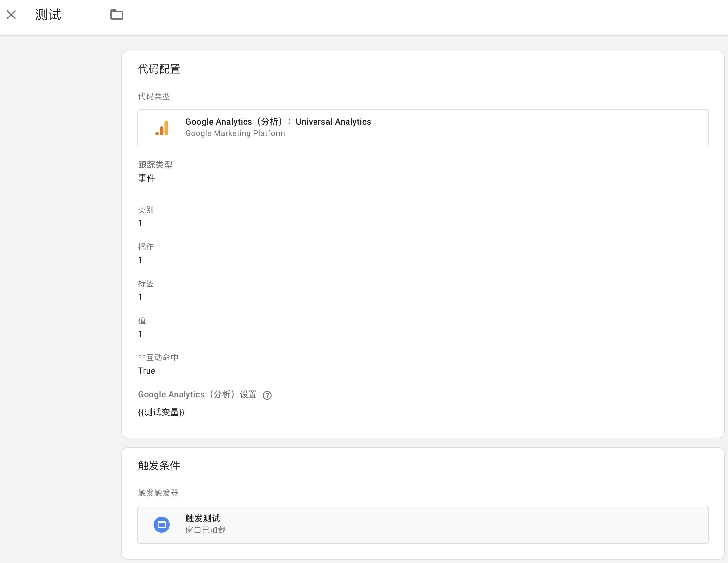Viewport: 728px width, 563px height.
Task: Edit the tag name field 测试
Action: coord(68,15)
